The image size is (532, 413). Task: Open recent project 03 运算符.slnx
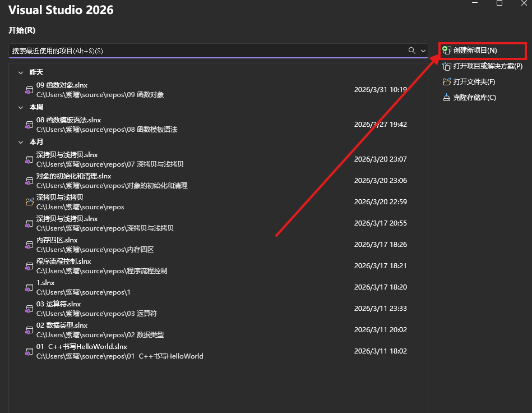coord(218,309)
